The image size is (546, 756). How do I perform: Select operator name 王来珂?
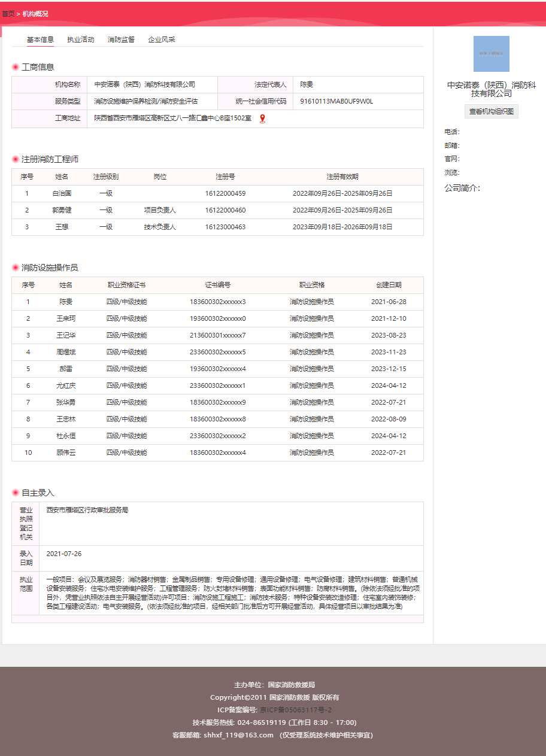66,318
